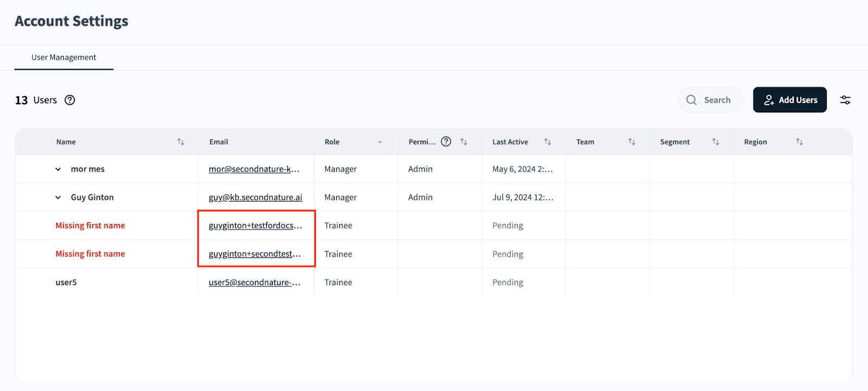Sort by Segment column arrows icon
868x391 pixels.
click(716, 142)
